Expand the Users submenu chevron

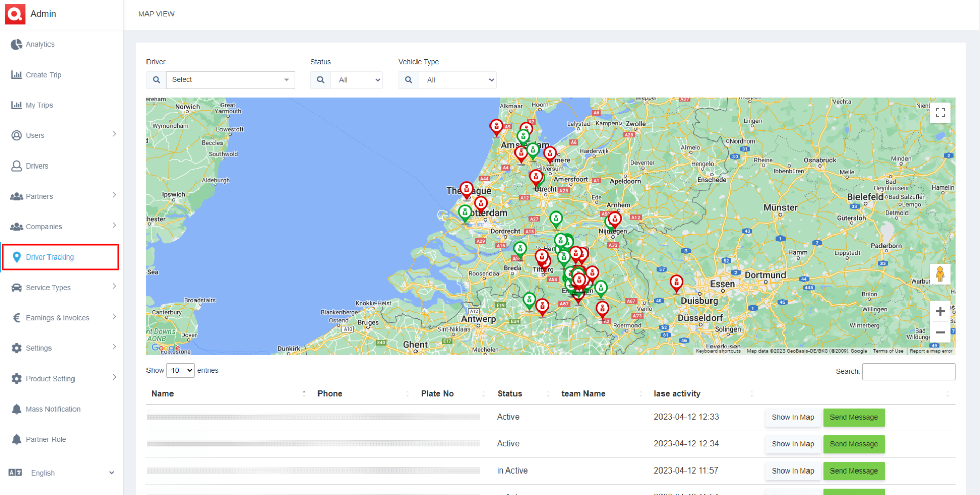pyautogui.click(x=114, y=134)
